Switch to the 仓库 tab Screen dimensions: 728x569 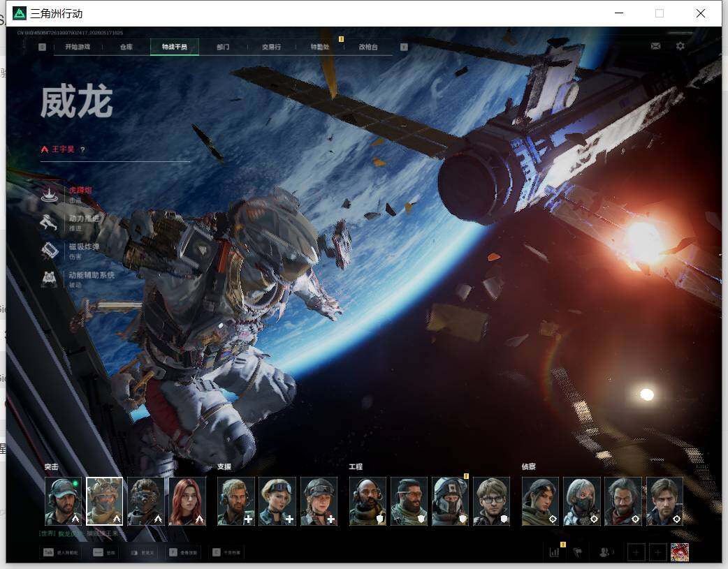tap(126, 47)
